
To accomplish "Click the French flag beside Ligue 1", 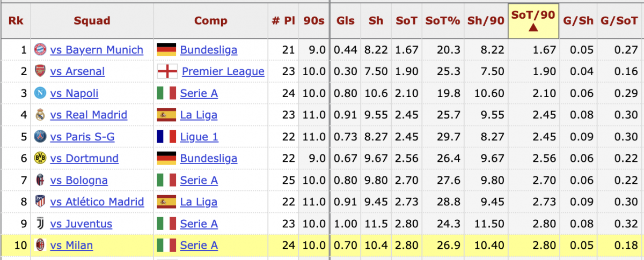I will [x=166, y=137].
